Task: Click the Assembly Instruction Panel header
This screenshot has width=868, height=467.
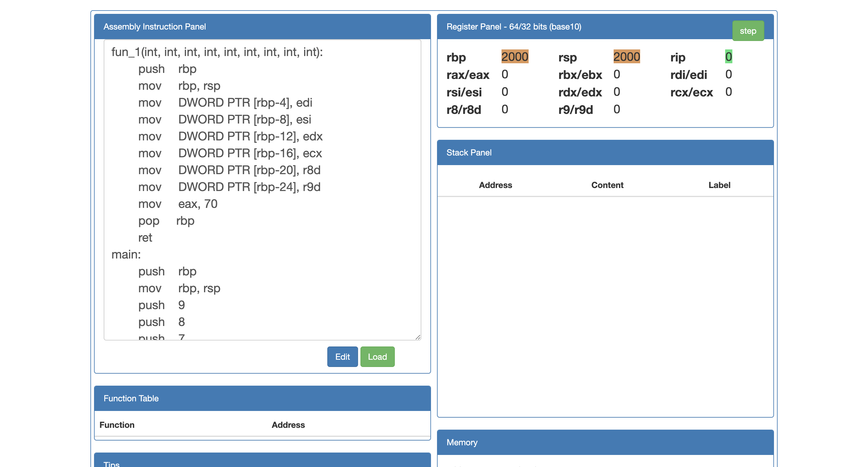Action: click(154, 27)
